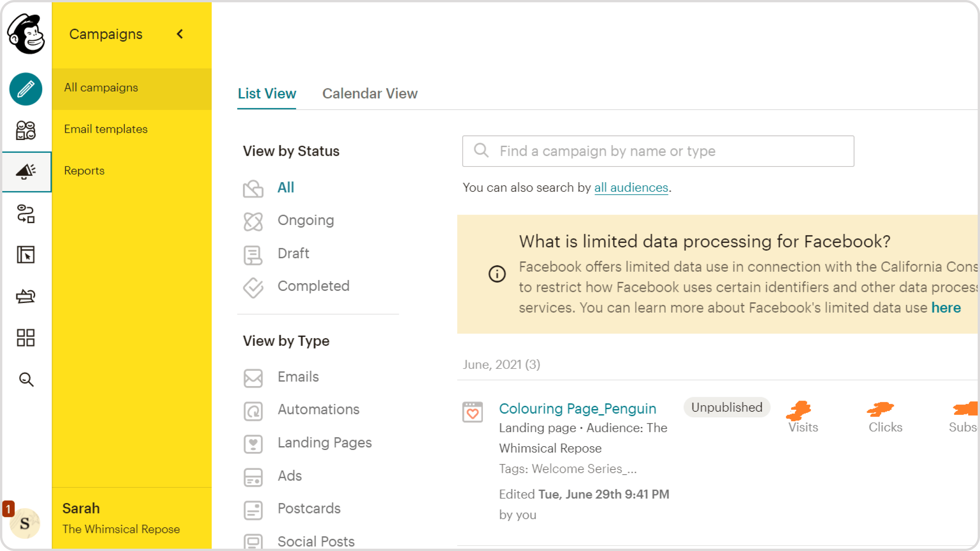Switch to Calendar View tab

pyautogui.click(x=370, y=93)
